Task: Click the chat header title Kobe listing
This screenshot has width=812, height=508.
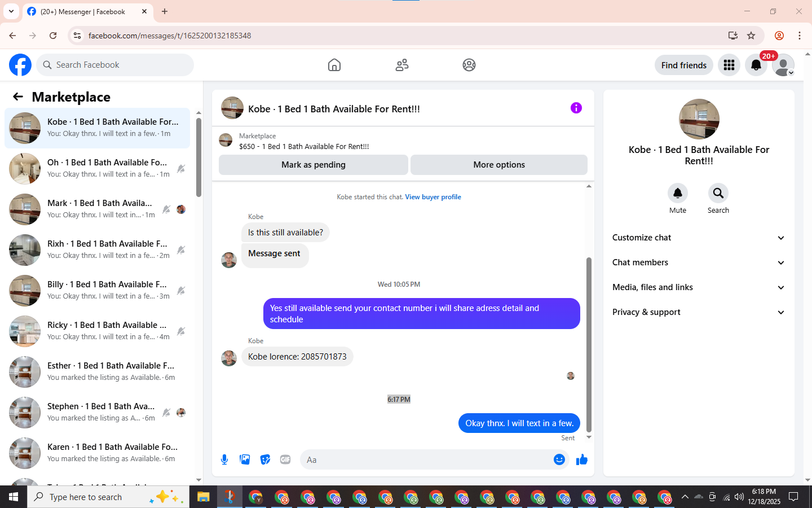Action: 334,109
